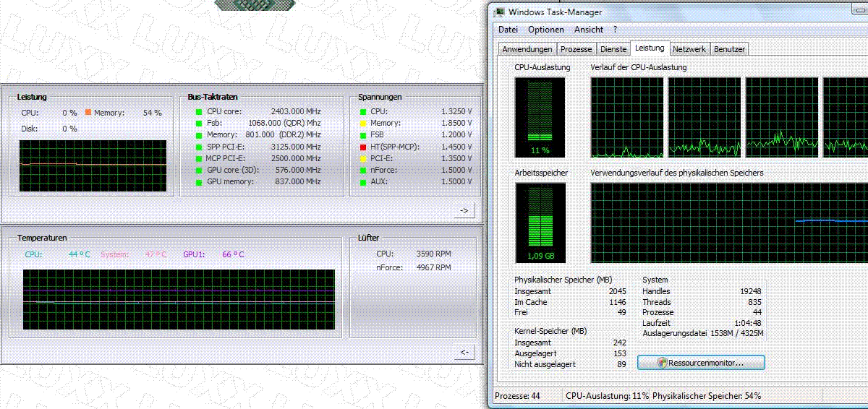868x409 pixels.
Task: Click the System temperature 47 °C
Action: tap(156, 254)
